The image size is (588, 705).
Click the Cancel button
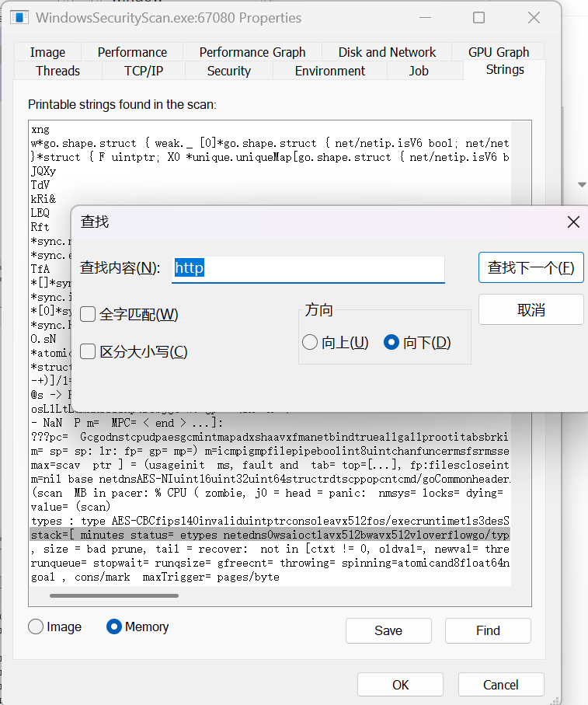coord(501,685)
